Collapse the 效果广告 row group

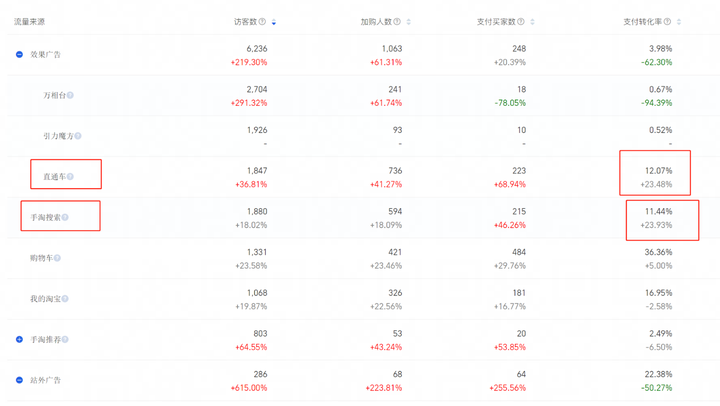(19, 54)
